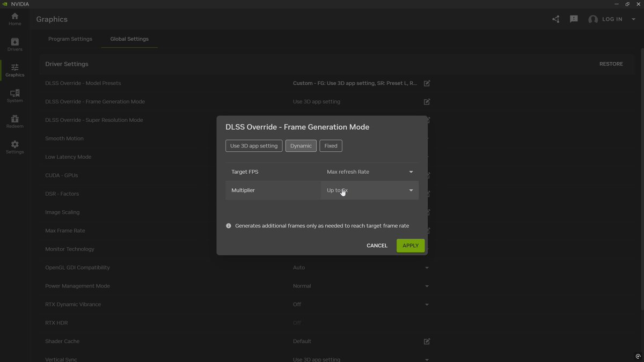Click the 'Max Frame Rate' label
644x362 pixels.
[x=65, y=231]
